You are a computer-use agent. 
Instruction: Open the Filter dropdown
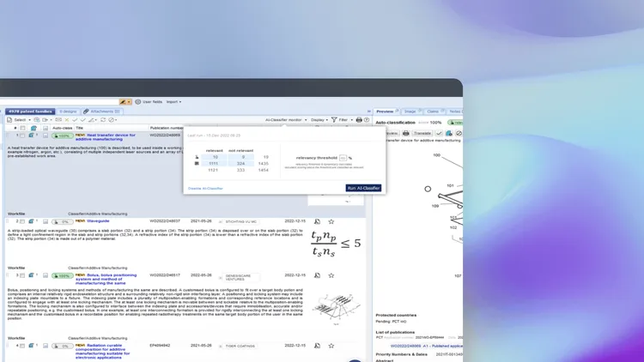pos(342,120)
